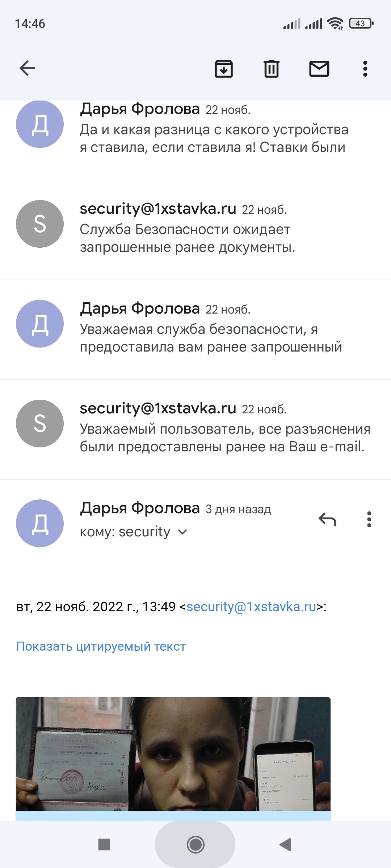Tap the Android back navigation triangle
The width and height of the screenshot is (391, 868).
[x=285, y=845]
